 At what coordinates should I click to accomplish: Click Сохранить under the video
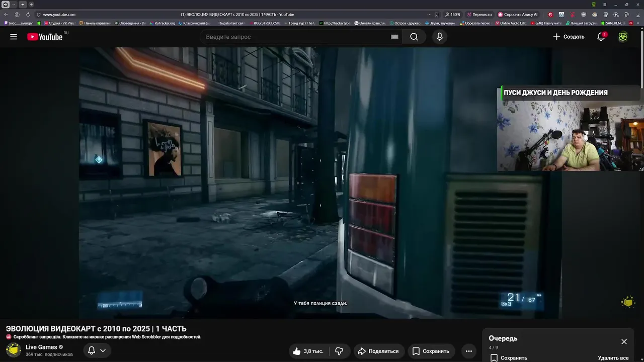coord(431,351)
